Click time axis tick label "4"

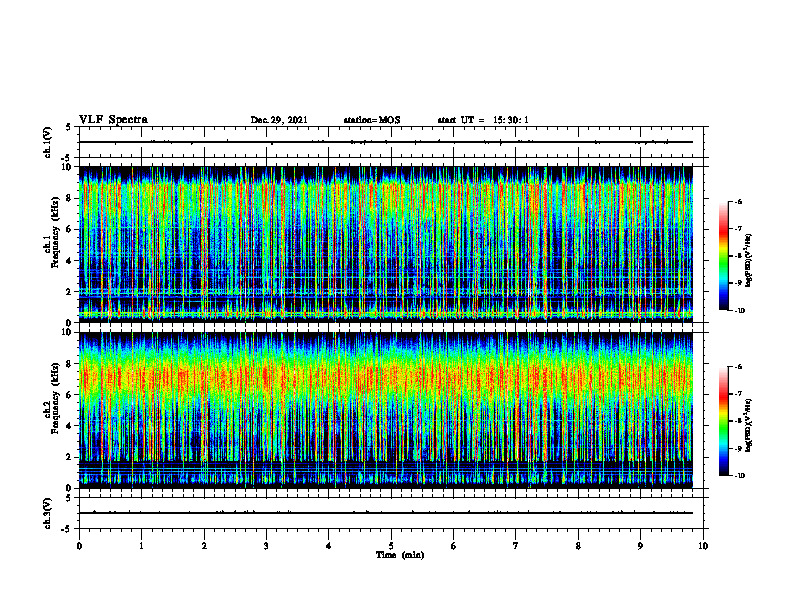(x=329, y=546)
